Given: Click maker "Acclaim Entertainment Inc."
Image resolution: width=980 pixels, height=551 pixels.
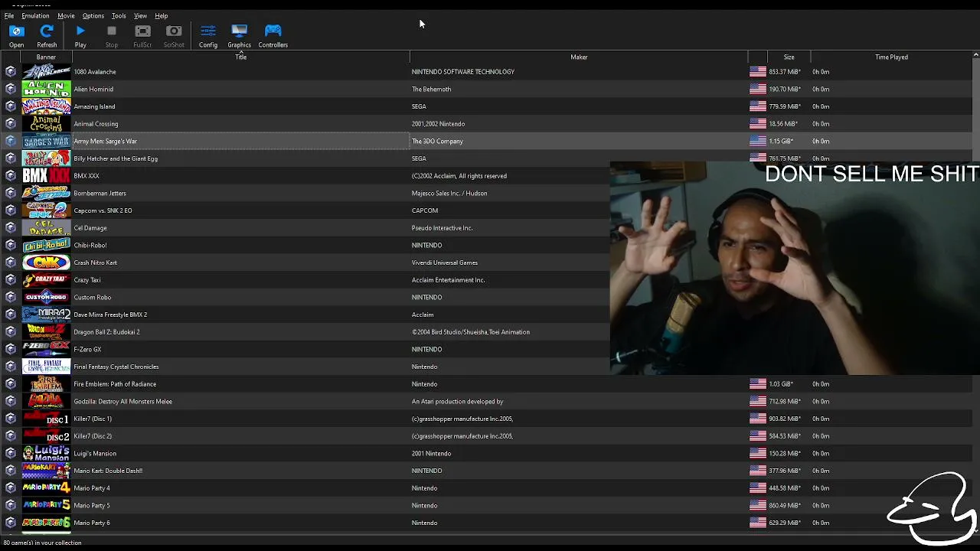Looking at the screenshot, I should pyautogui.click(x=449, y=280).
